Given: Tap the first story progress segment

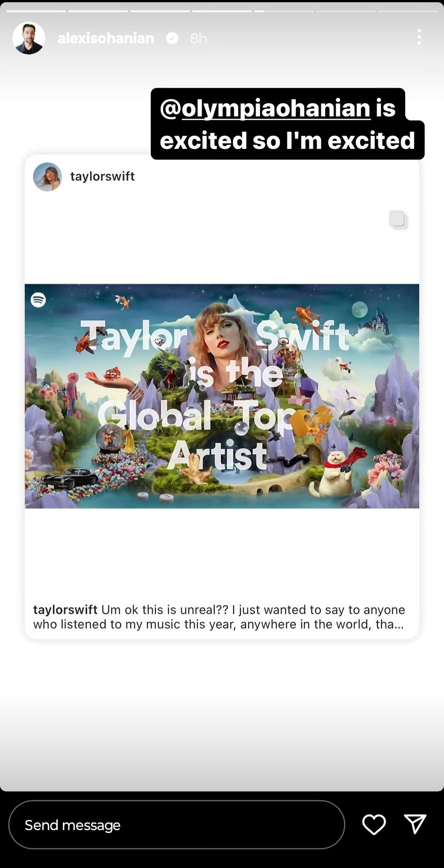Looking at the screenshot, I should pos(36,11).
